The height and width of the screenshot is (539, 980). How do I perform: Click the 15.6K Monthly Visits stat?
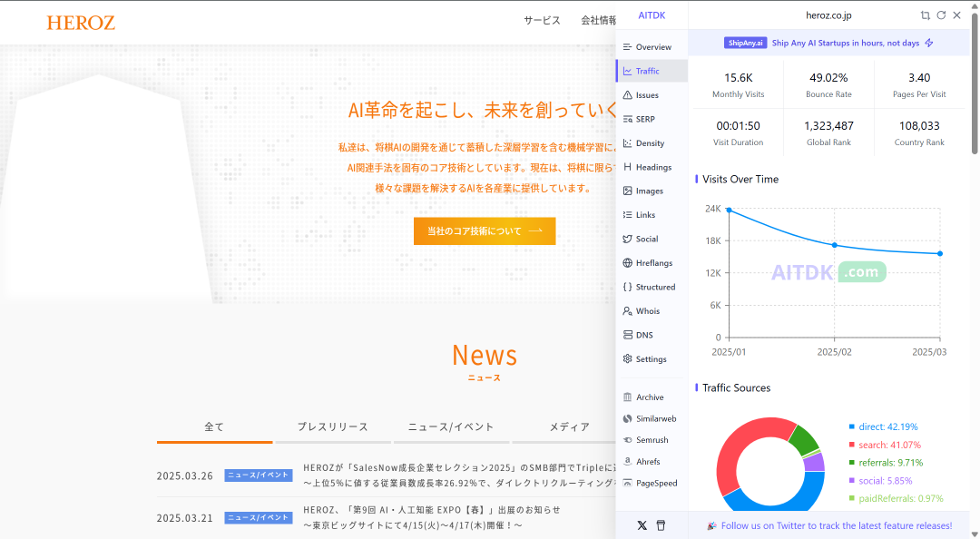click(738, 85)
